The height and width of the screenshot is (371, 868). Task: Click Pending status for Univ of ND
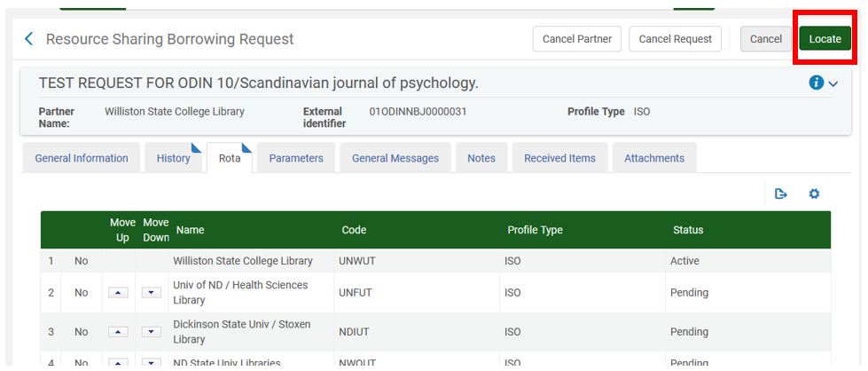[689, 292]
